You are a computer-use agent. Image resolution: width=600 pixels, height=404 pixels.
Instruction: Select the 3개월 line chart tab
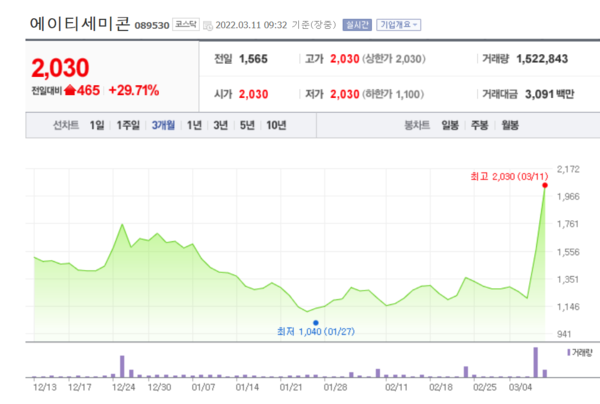point(163,125)
